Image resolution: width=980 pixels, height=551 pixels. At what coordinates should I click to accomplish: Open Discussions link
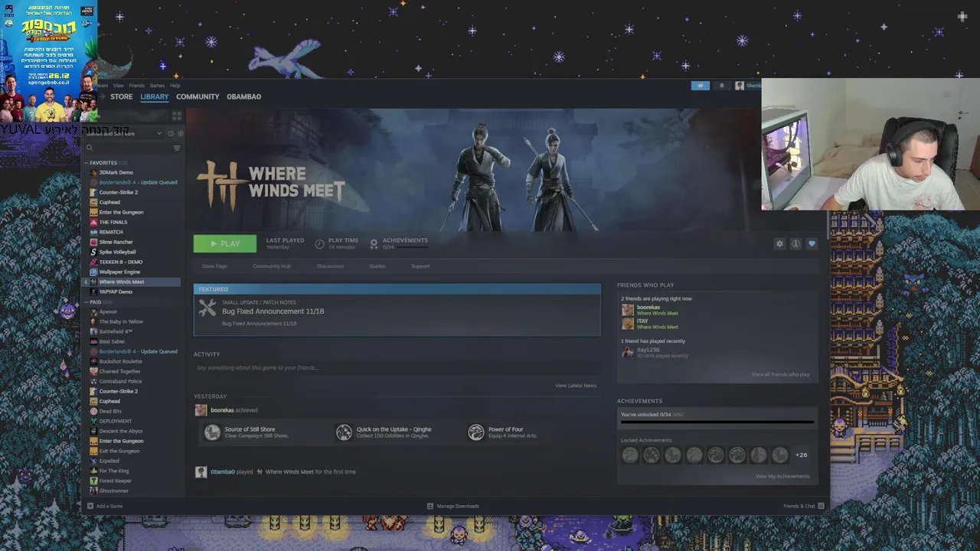click(x=330, y=266)
